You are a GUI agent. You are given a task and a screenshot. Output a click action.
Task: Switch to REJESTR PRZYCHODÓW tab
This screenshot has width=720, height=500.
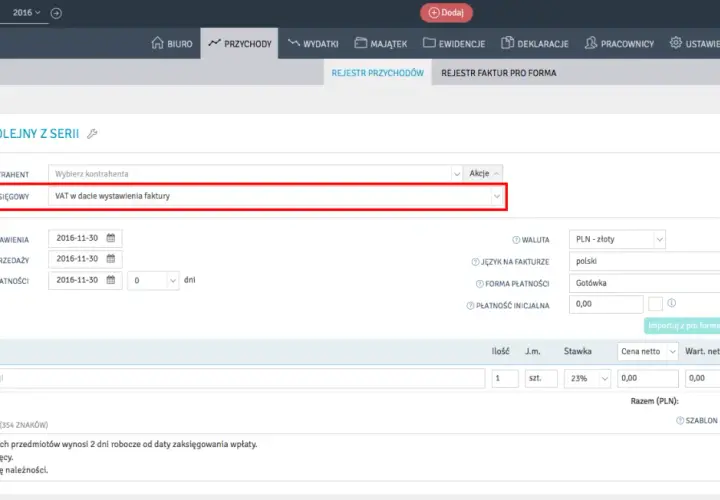coord(377,73)
